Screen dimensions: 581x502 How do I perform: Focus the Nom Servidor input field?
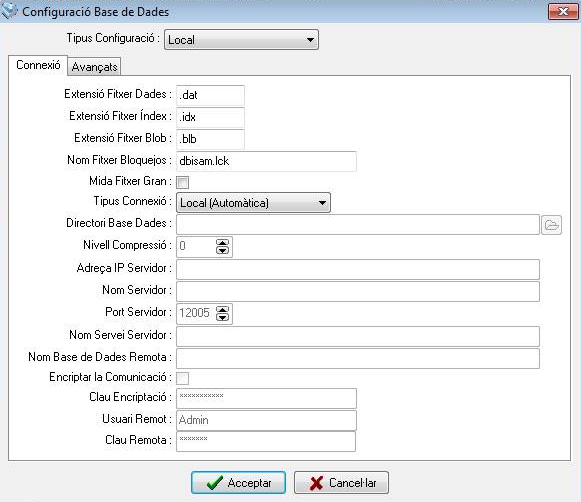(x=358, y=291)
